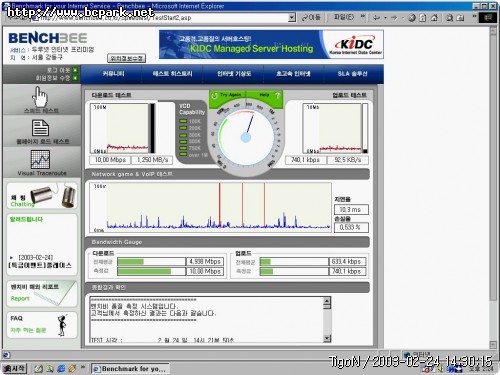Screen dimensions: 500x375
Task: Click the Internet Explorer quick launch icon
Action: coord(61,369)
